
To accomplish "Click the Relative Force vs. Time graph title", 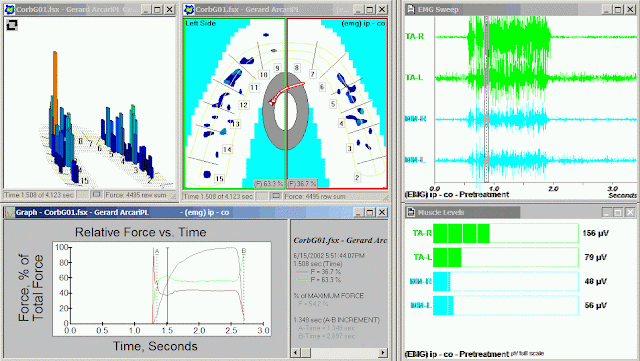I will 140,232.
